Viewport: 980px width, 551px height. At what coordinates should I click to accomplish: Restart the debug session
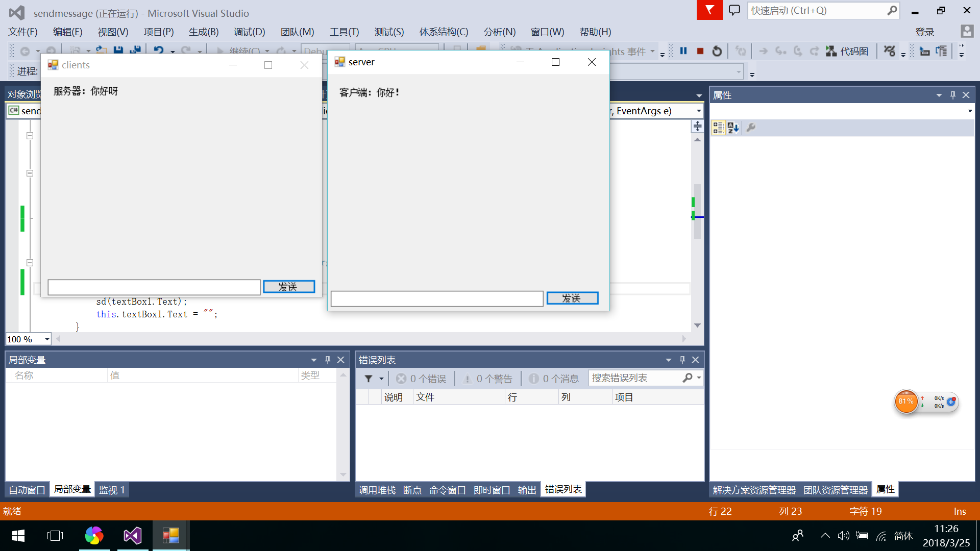pyautogui.click(x=717, y=51)
